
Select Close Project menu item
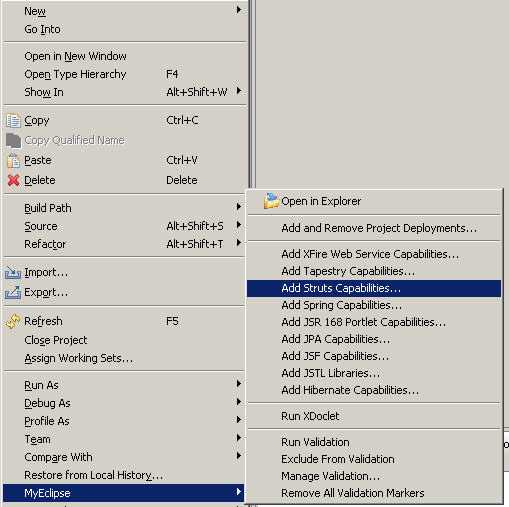pyautogui.click(x=124, y=340)
